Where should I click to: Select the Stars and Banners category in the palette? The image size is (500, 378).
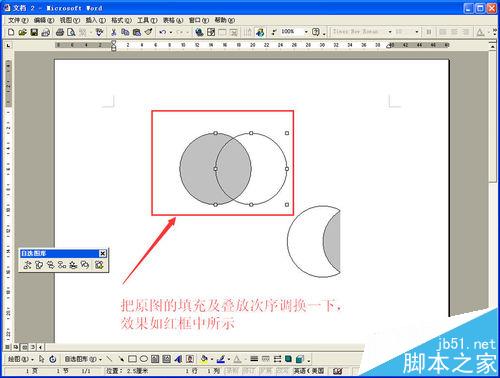point(74,265)
